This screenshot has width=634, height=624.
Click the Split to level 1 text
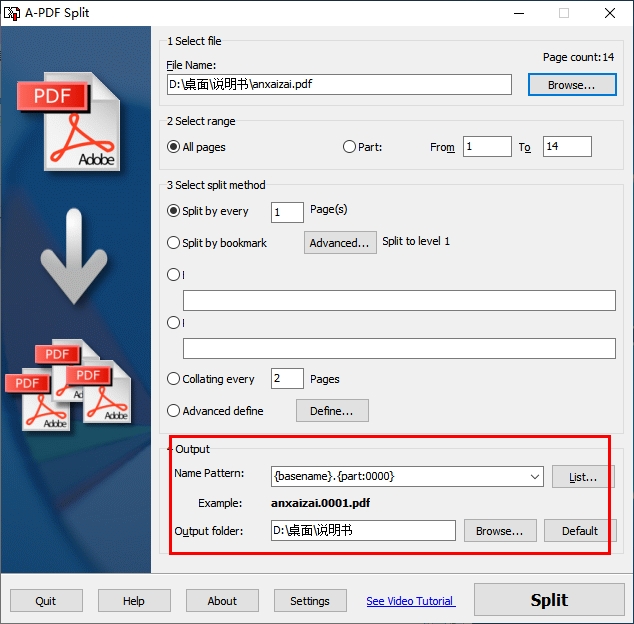click(x=416, y=241)
